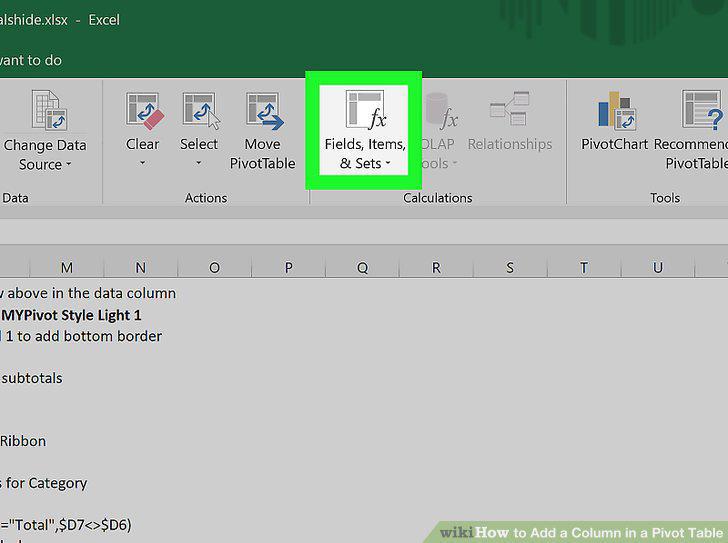Click the Move PivotTable icon
This screenshot has height=543, width=728.
265,110
